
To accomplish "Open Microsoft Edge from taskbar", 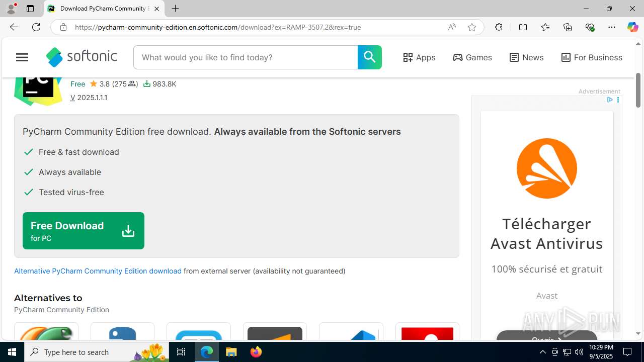I will point(207,352).
